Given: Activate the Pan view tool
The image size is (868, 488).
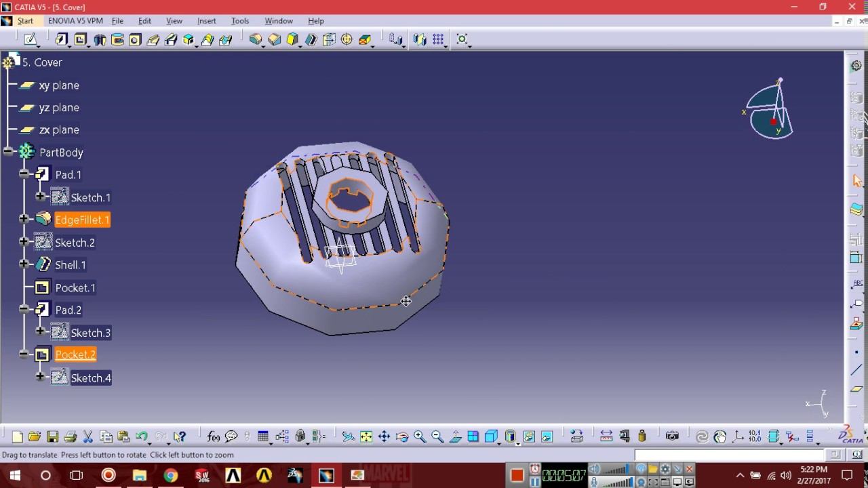Looking at the screenshot, I should pyautogui.click(x=384, y=436).
